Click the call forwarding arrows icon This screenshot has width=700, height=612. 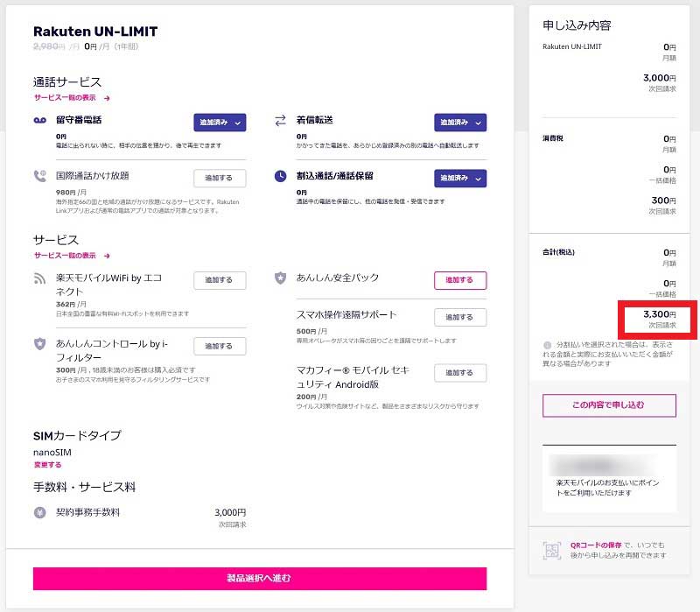tap(280, 120)
